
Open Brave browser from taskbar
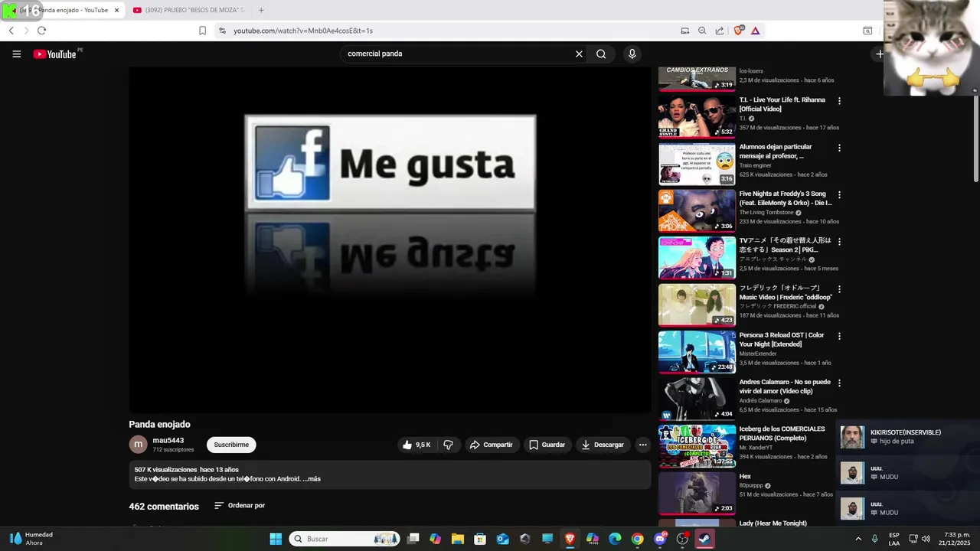click(570, 539)
